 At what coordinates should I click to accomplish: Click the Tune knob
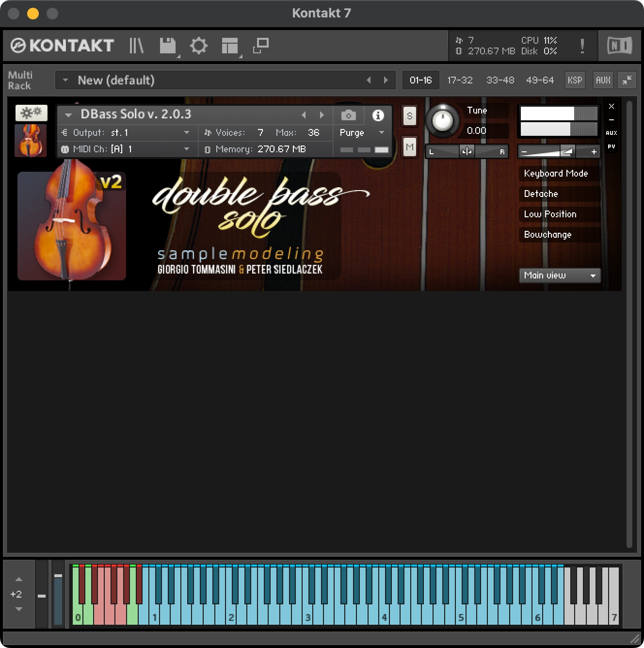pyautogui.click(x=442, y=120)
